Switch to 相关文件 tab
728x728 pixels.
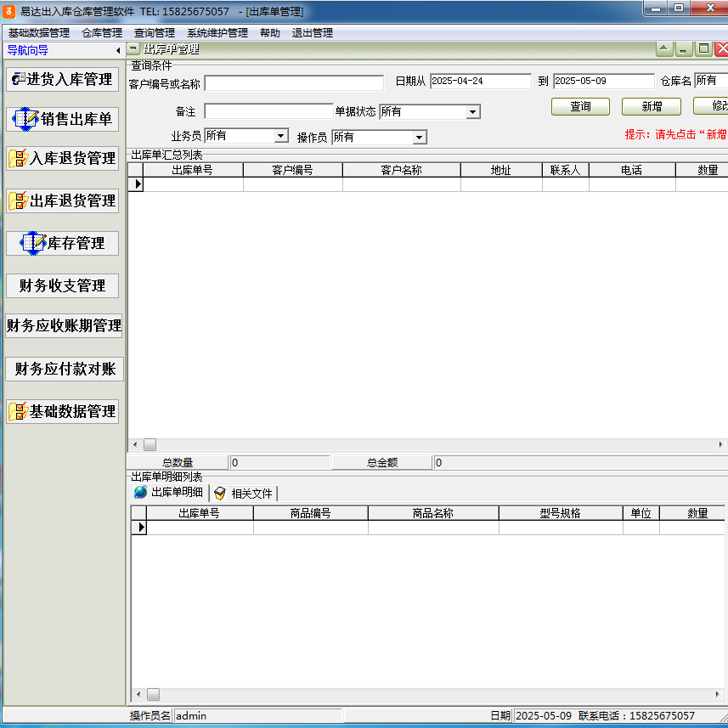point(244,493)
